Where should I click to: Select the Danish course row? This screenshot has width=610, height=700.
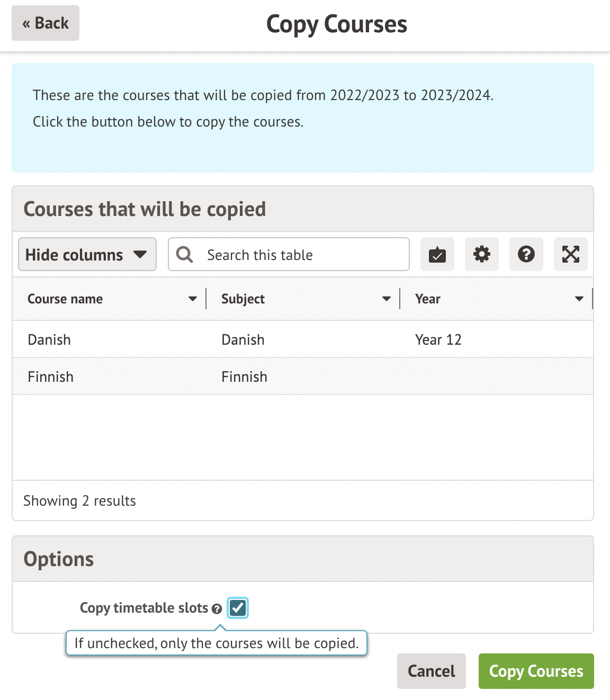coord(49,340)
